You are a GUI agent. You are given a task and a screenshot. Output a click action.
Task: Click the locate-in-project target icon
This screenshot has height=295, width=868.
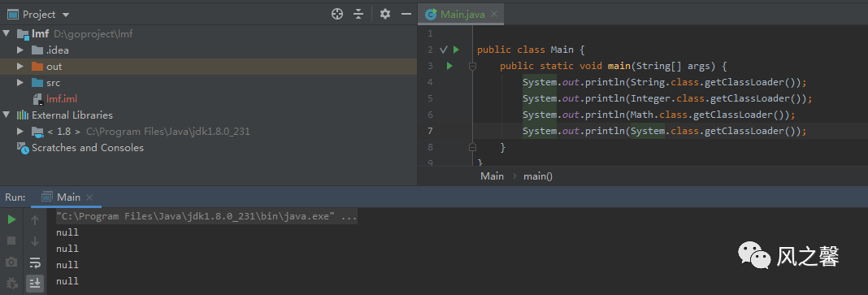[337, 14]
